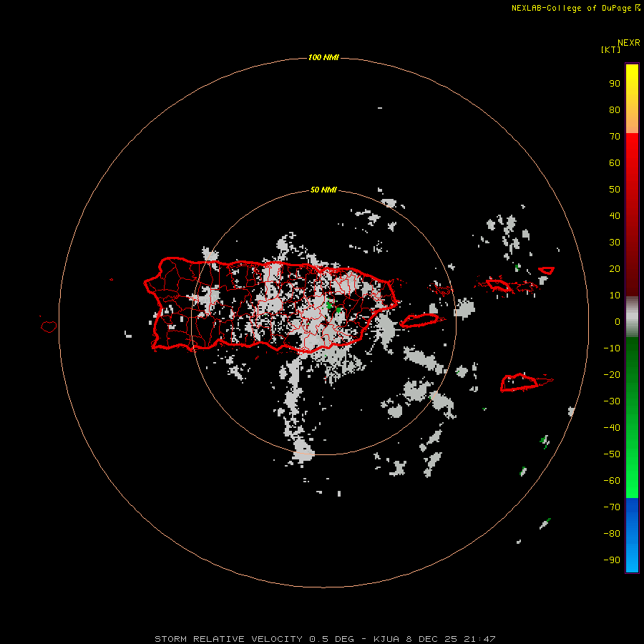This screenshot has width=644, height=644.
Task: Click the 50 NMI range ring label
Action: coord(323,190)
